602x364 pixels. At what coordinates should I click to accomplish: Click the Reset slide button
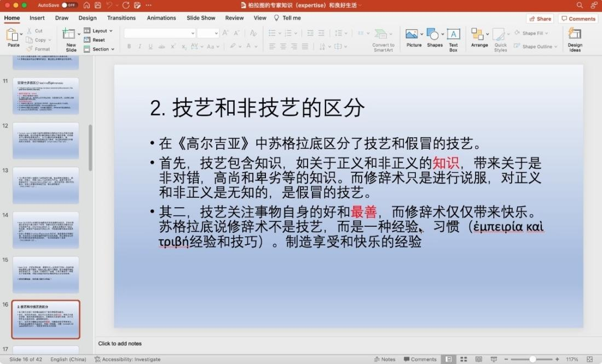[x=95, y=40]
